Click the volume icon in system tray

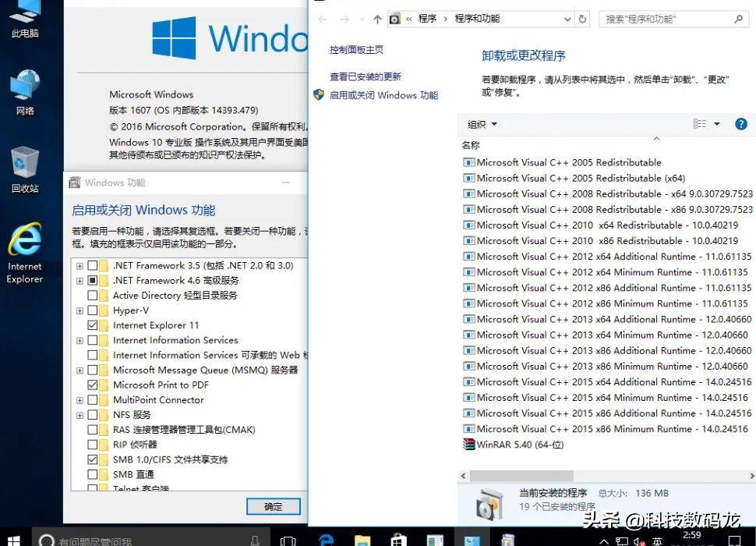[640, 541]
